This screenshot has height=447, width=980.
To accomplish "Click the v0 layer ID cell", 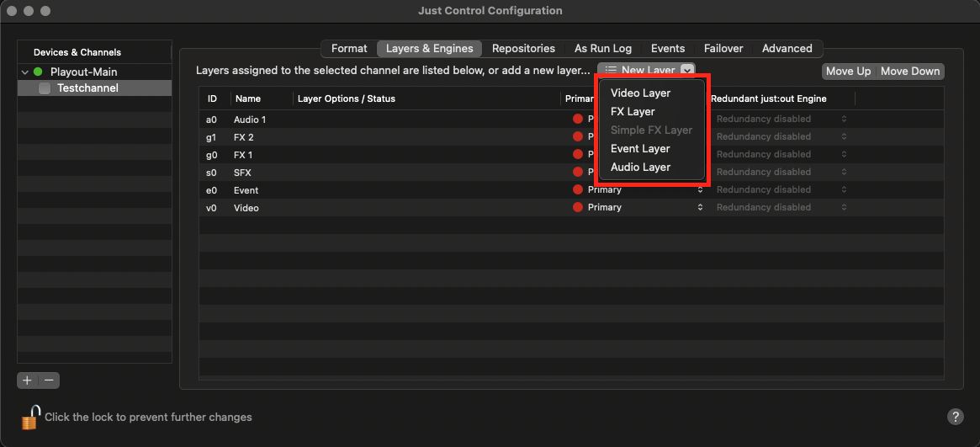I will tap(211, 208).
